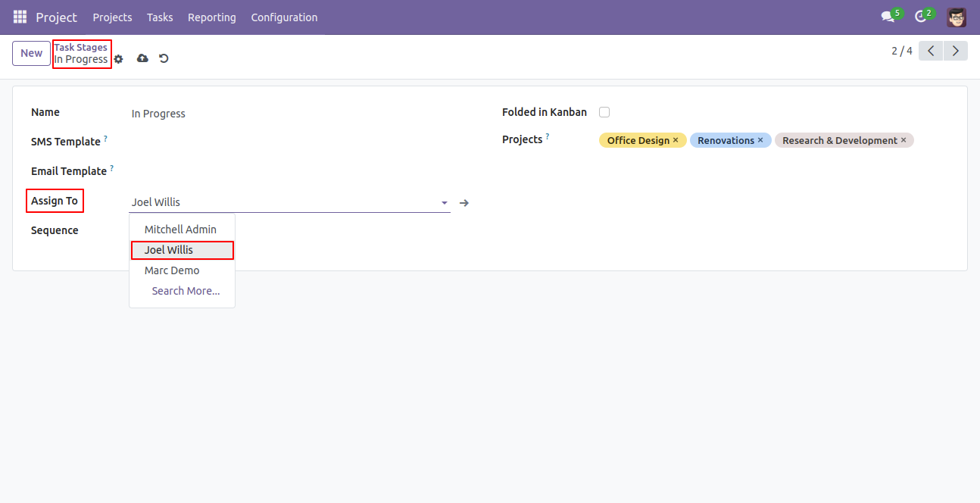Open the Projects menu
The image size is (980, 503).
click(112, 17)
